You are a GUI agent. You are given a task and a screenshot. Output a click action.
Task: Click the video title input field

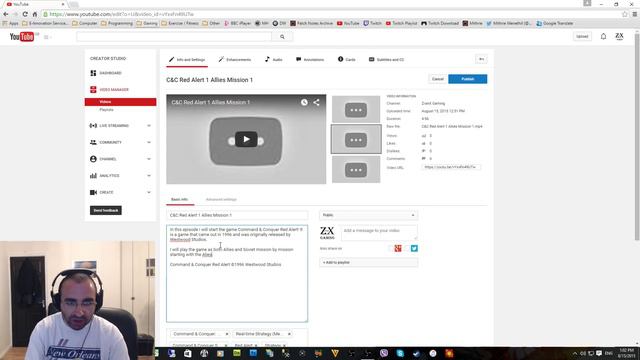[x=237, y=215]
